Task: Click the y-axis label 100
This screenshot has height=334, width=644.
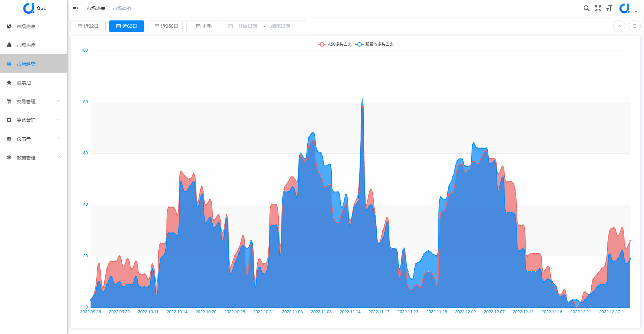Action: (84, 50)
